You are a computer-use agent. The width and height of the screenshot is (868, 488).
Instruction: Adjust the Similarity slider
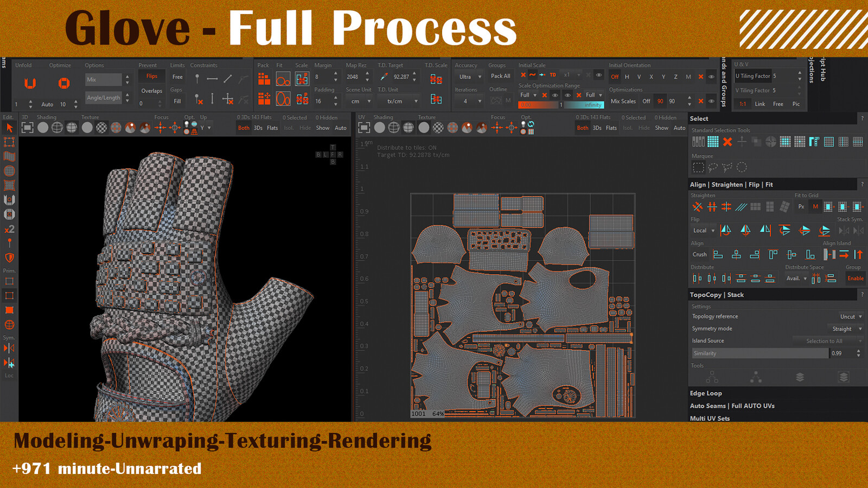(x=760, y=354)
